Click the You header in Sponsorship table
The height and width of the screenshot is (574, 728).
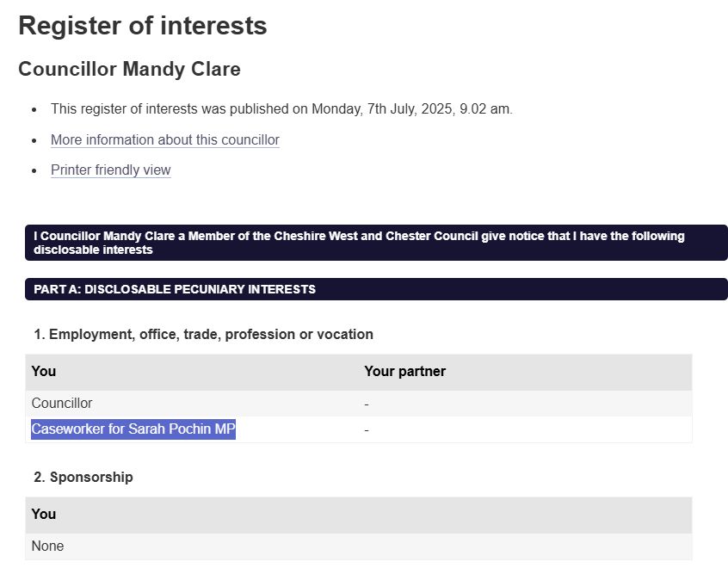point(44,514)
